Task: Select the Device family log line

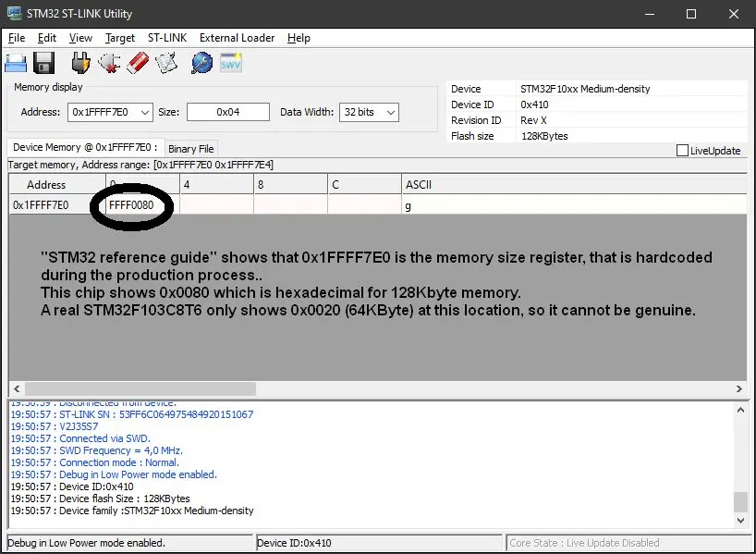Action: coord(132,511)
